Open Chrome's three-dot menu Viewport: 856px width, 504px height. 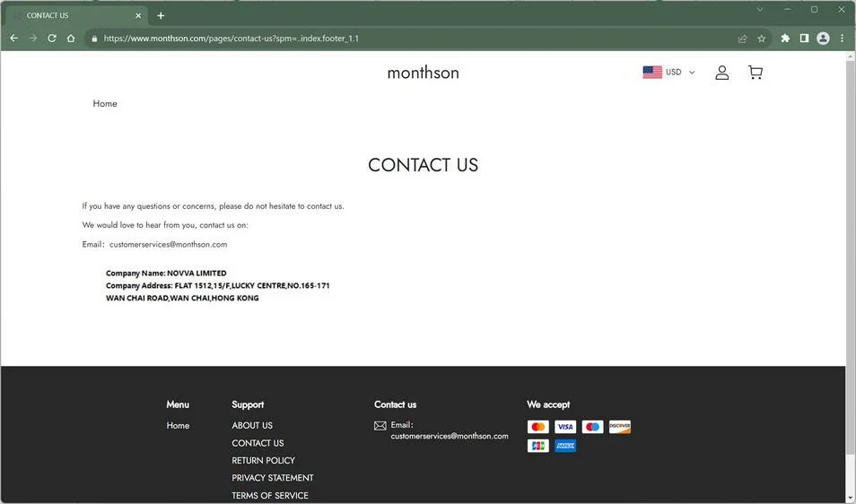click(x=843, y=39)
